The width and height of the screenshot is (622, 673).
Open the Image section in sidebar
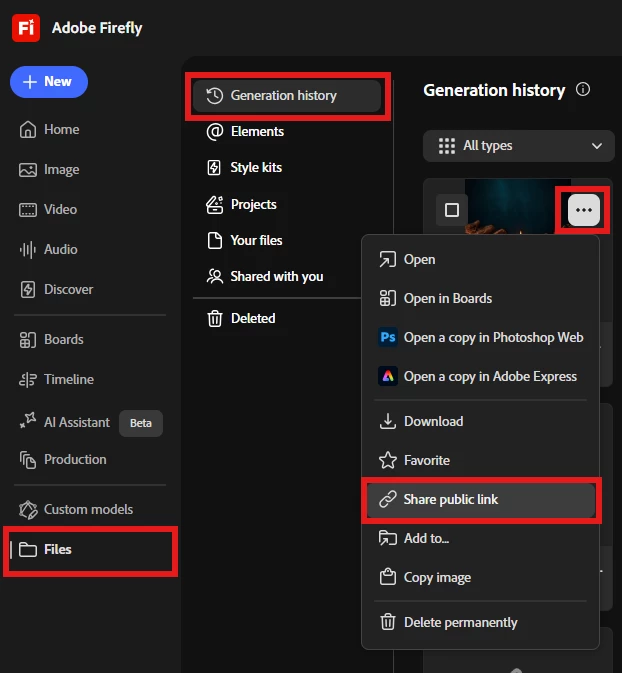49,170
